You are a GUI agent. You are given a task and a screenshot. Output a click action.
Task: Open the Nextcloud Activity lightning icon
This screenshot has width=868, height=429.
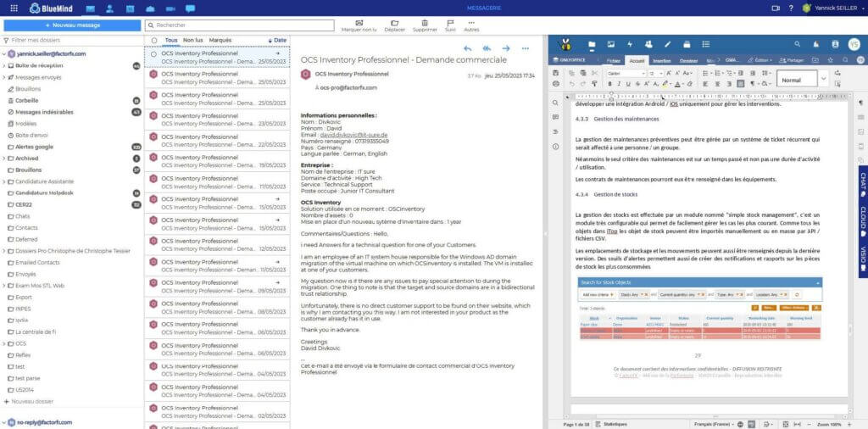(x=630, y=44)
